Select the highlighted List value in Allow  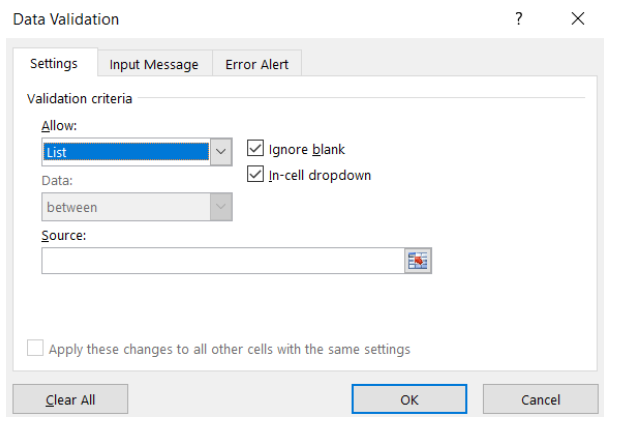coord(126,152)
